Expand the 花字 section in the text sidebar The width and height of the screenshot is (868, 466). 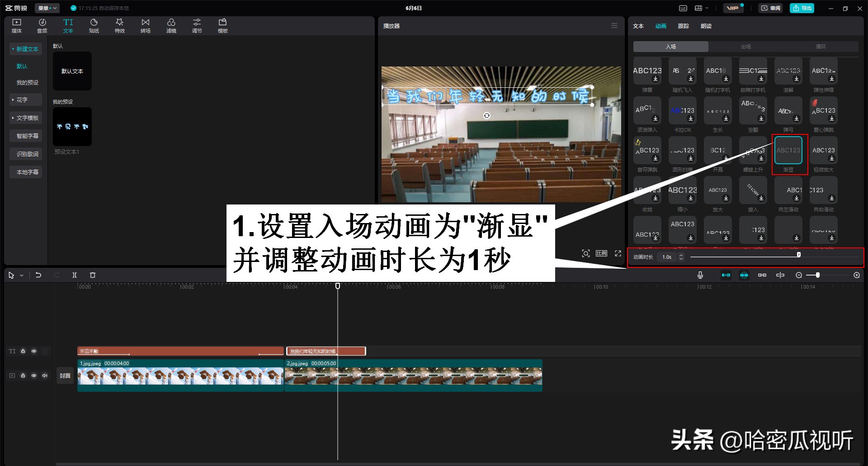coord(25,100)
